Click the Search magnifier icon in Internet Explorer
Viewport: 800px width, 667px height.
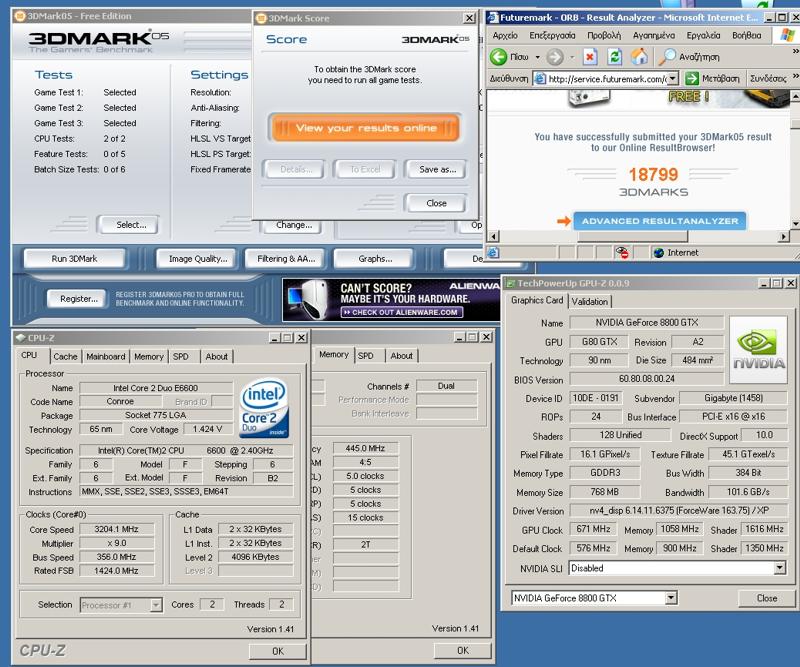point(666,57)
